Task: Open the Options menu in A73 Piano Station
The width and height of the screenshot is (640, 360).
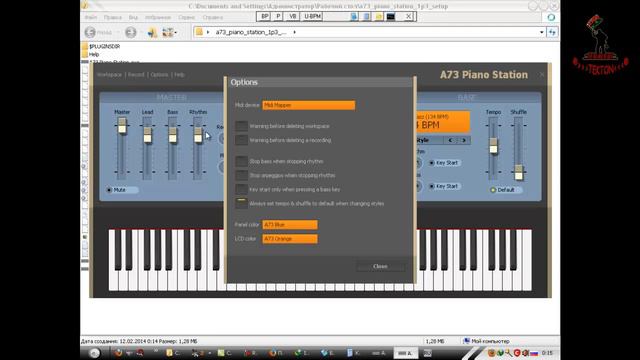Action: (x=159, y=75)
